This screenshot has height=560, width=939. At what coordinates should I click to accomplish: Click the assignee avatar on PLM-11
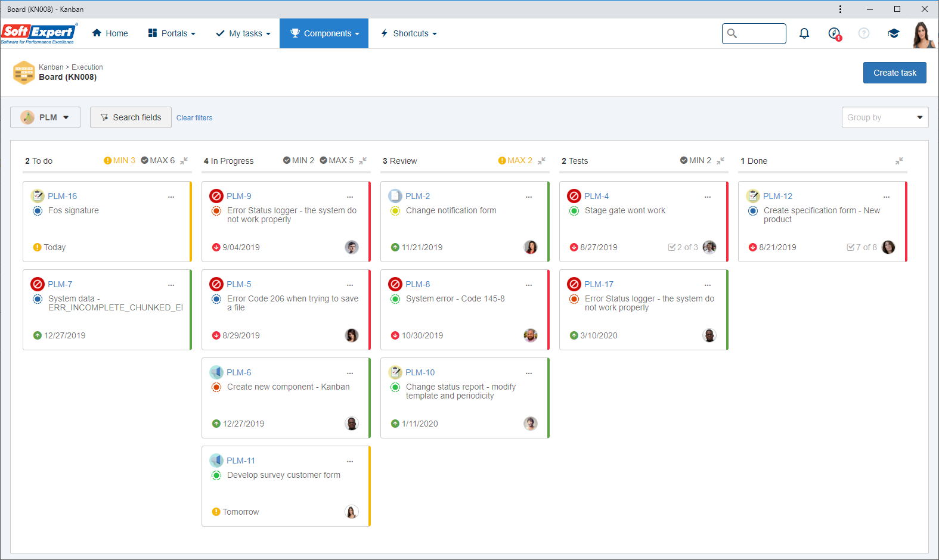[x=352, y=512]
